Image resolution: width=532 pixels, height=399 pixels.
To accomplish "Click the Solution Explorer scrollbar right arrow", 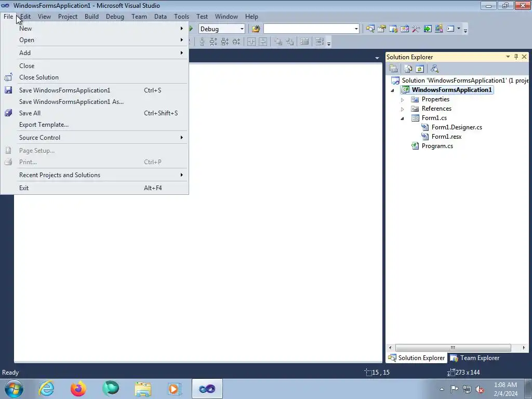I will tap(524, 348).
